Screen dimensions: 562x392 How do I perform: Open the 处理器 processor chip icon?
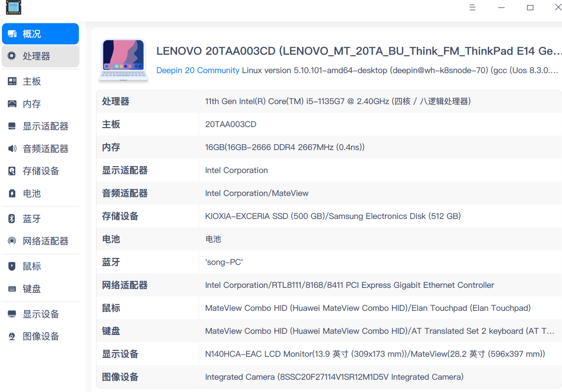[x=12, y=56]
